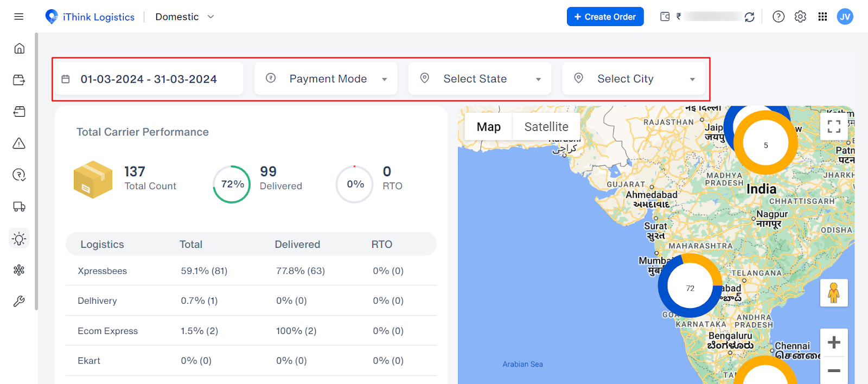The width and height of the screenshot is (868, 384).
Task: Open the integrations flower icon in sidebar
Action: tap(19, 270)
